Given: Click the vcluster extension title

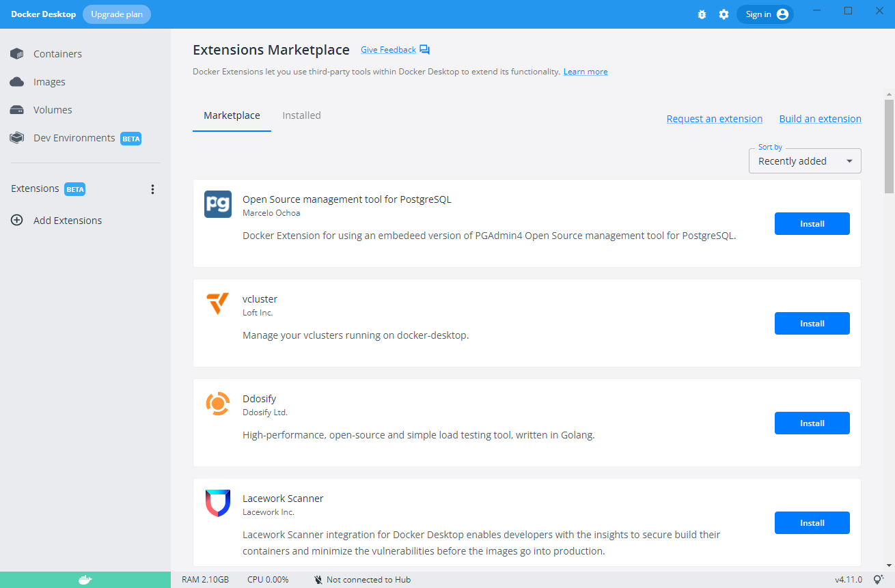Looking at the screenshot, I should click(x=260, y=300).
